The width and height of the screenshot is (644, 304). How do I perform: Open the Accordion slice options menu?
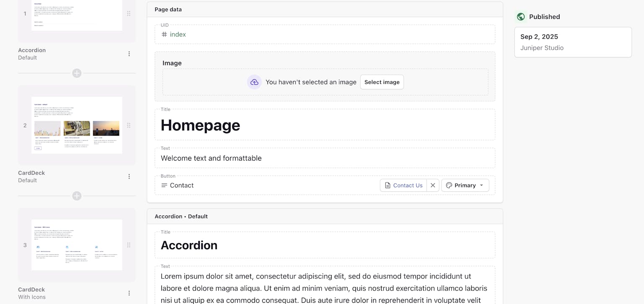pyautogui.click(x=129, y=54)
